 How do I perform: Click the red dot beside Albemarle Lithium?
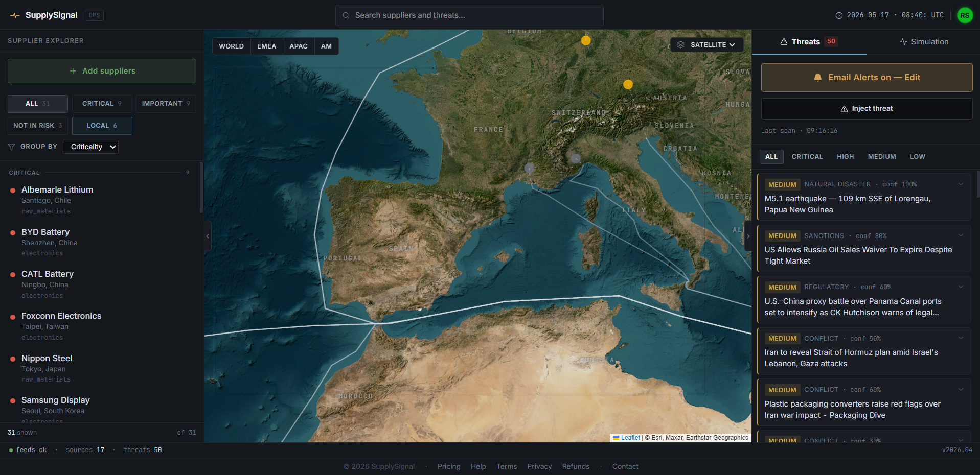pos(13,191)
